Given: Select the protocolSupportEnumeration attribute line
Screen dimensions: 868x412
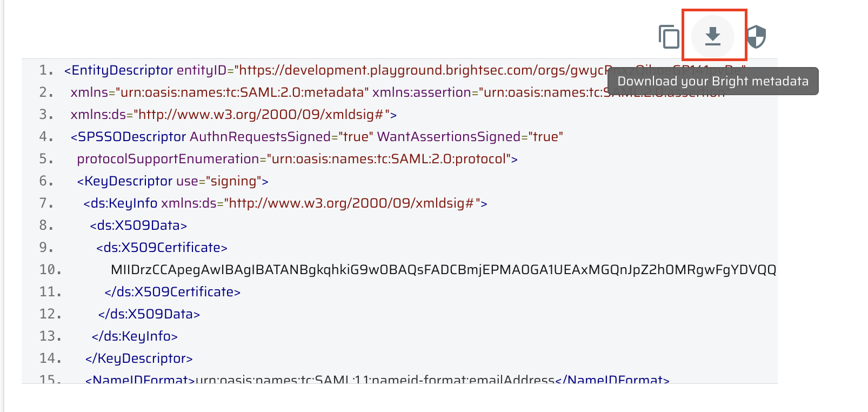Looking at the screenshot, I should coord(297,159).
